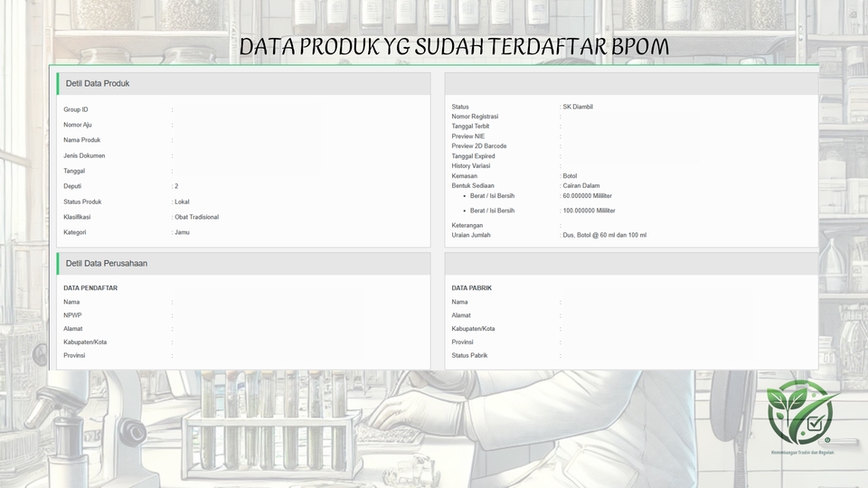The width and height of the screenshot is (868, 488).
Task: Select the Obat Tradisional classification value
Action: (x=196, y=217)
